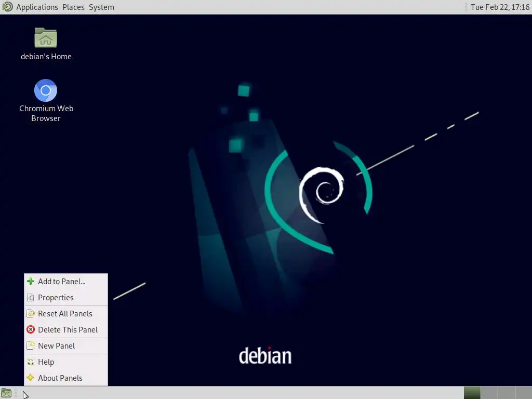Open the Places menu
532x399 pixels.
click(x=73, y=7)
